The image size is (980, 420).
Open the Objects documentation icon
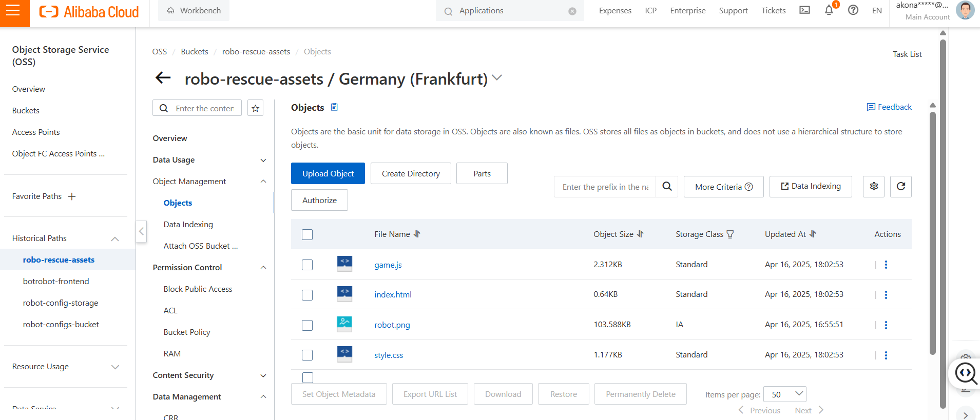point(334,107)
